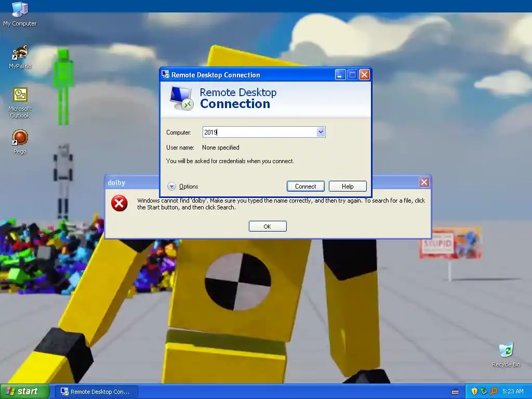The width and height of the screenshot is (532, 399).
Task: Click the red error icon in dolby dialog
Action: pyautogui.click(x=119, y=203)
